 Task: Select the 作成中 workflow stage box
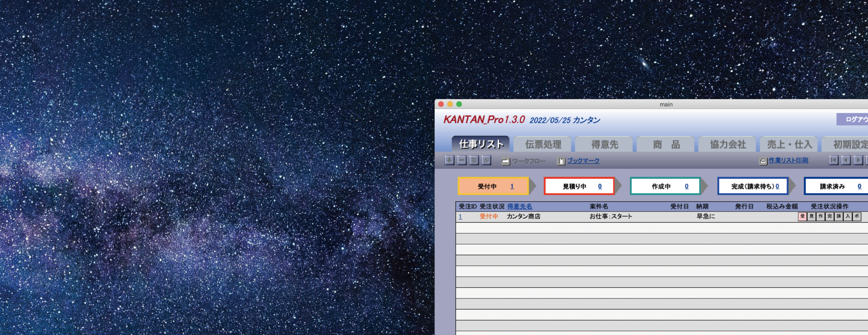[x=666, y=186]
